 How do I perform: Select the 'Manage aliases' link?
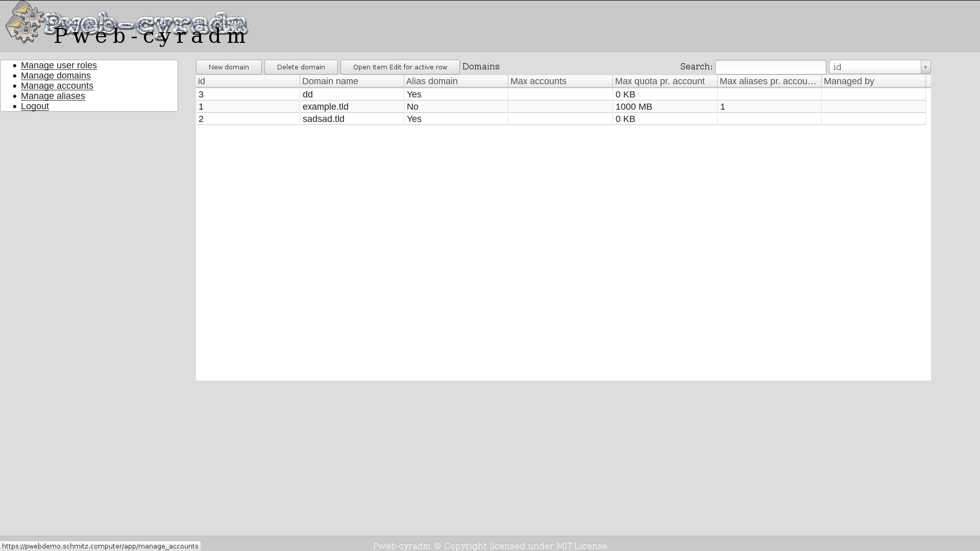coord(53,95)
